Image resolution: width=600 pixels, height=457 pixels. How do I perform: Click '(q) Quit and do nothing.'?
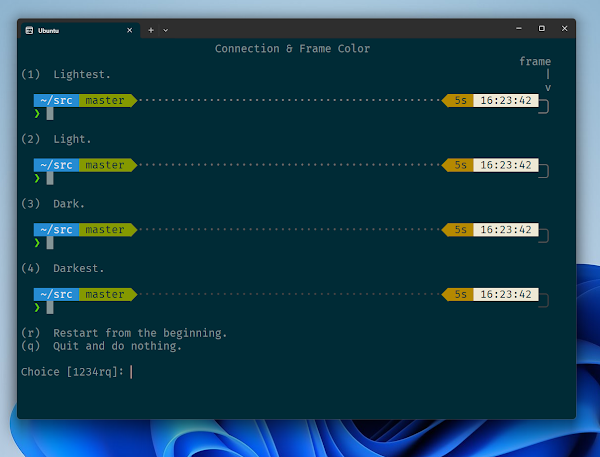click(101, 346)
